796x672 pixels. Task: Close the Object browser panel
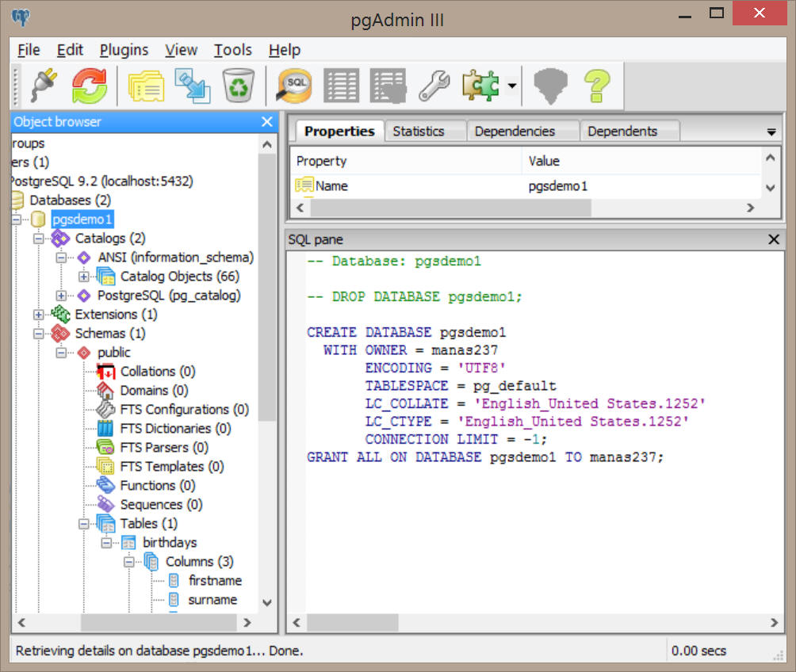click(x=267, y=122)
